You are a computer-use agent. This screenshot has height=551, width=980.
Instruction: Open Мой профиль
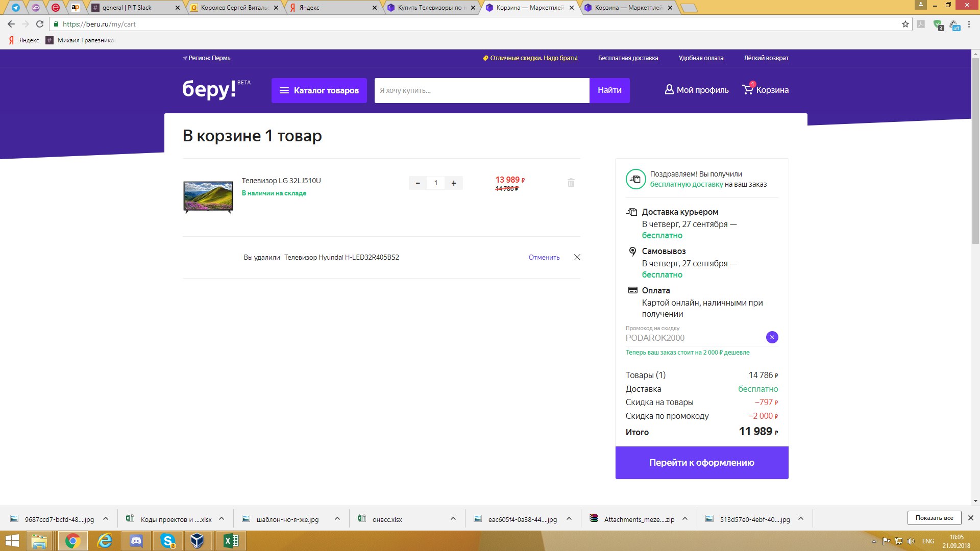click(x=697, y=90)
